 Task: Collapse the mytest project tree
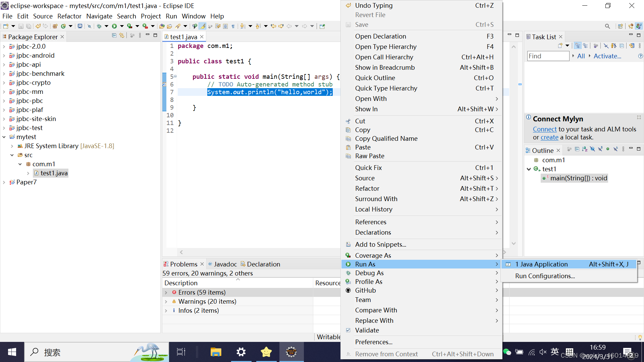tap(4, 137)
